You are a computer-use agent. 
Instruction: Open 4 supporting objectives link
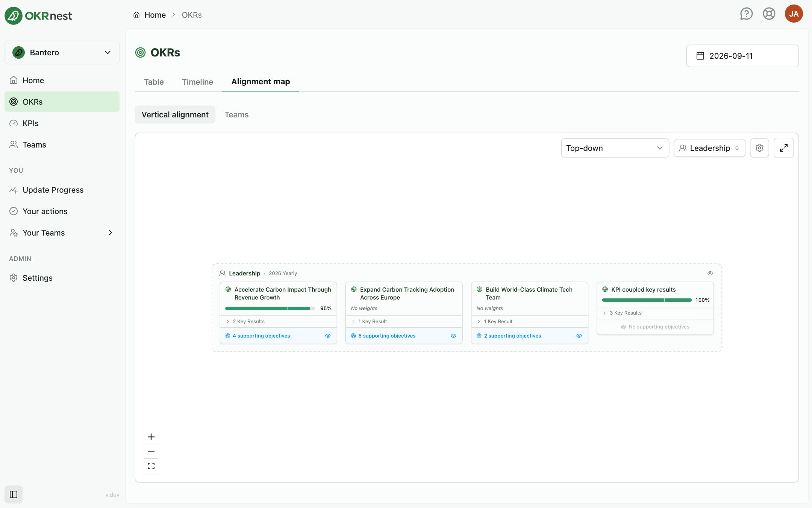(x=261, y=336)
